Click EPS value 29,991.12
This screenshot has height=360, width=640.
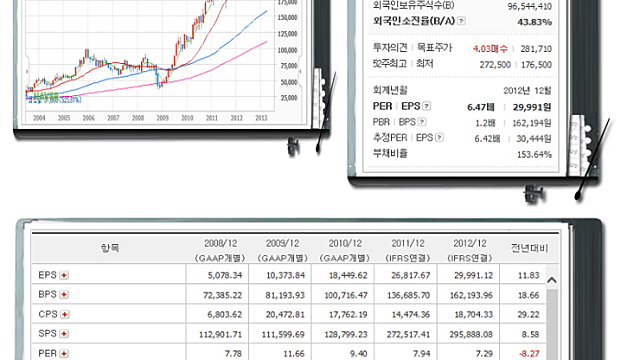tap(473, 276)
